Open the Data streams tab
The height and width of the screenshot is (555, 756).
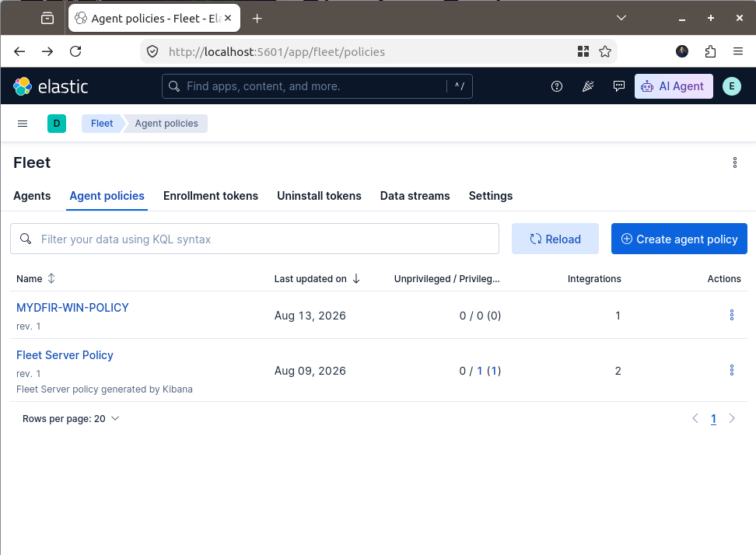(415, 196)
